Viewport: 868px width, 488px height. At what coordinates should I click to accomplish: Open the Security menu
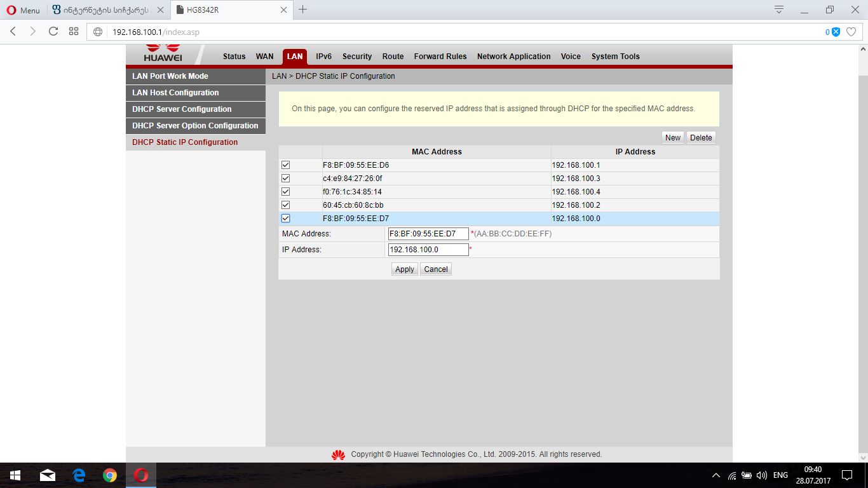pyautogui.click(x=357, y=57)
